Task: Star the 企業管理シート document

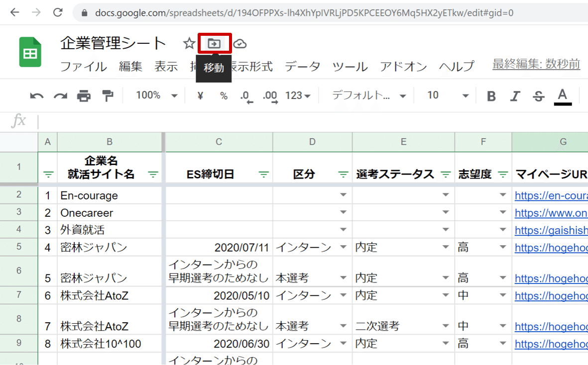Action: tap(189, 43)
